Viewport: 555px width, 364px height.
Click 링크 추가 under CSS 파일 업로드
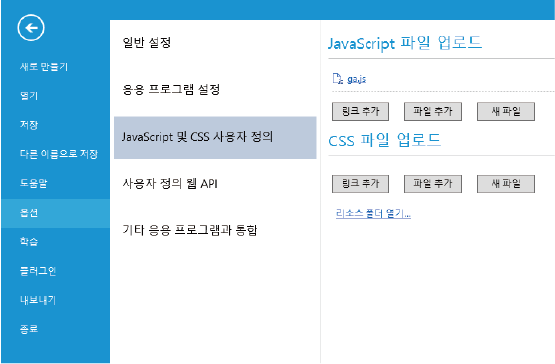[x=360, y=184]
